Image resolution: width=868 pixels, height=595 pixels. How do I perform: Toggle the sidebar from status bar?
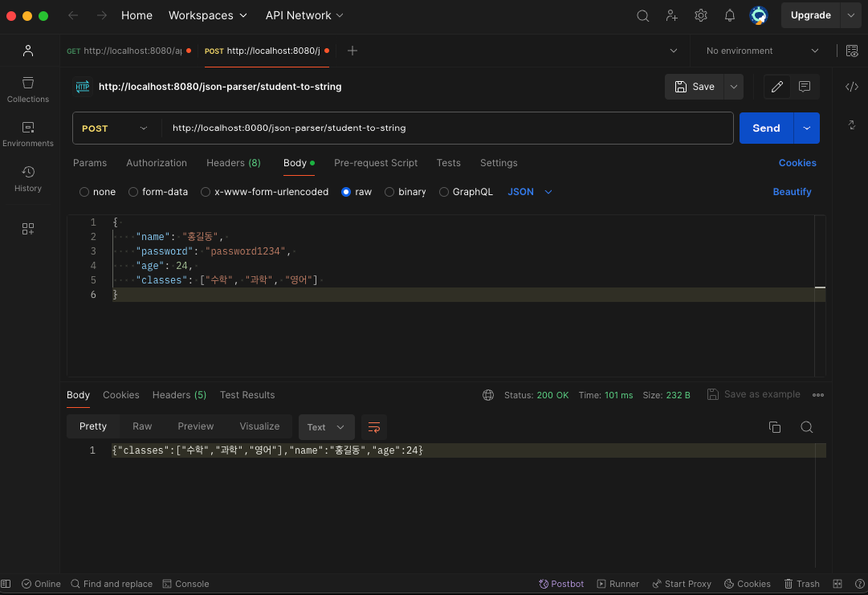click(6, 584)
